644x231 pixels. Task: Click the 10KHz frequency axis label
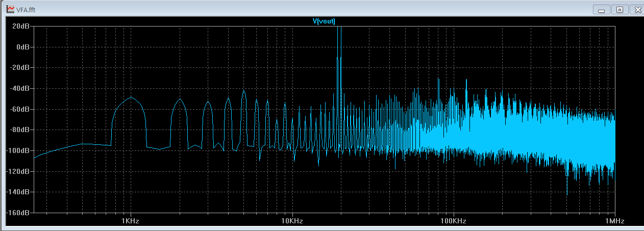pyautogui.click(x=292, y=221)
